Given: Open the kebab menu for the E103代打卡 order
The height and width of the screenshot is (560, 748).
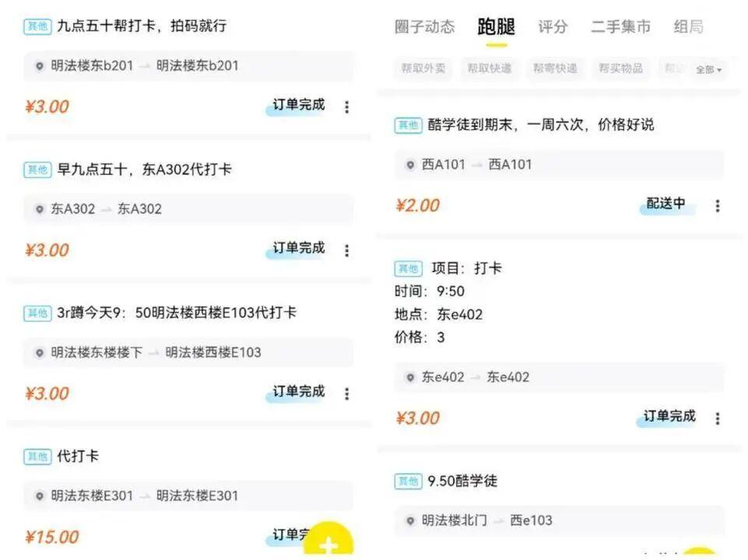Looking at the screenshot, I should coord(346,394).
